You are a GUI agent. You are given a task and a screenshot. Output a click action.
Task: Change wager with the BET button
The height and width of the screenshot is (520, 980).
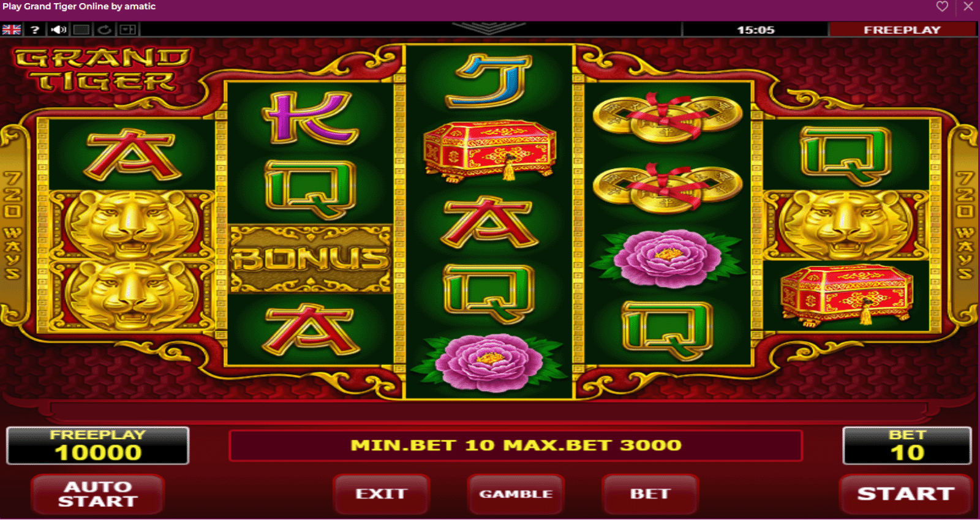650,494
